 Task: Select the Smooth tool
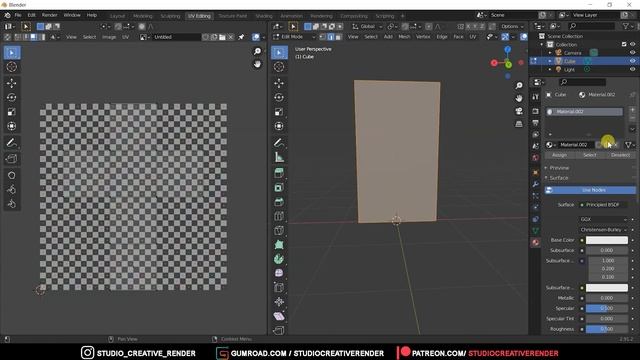[279, 273]
